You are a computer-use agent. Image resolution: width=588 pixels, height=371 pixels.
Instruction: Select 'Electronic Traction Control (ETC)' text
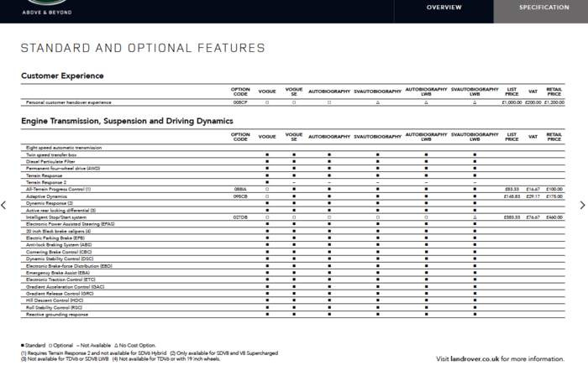point(60,280)
